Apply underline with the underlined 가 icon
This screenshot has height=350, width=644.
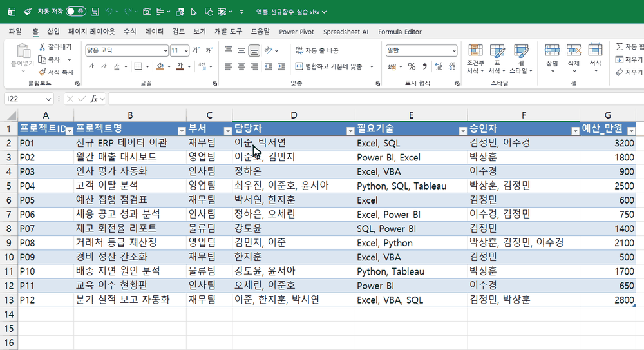117,66
